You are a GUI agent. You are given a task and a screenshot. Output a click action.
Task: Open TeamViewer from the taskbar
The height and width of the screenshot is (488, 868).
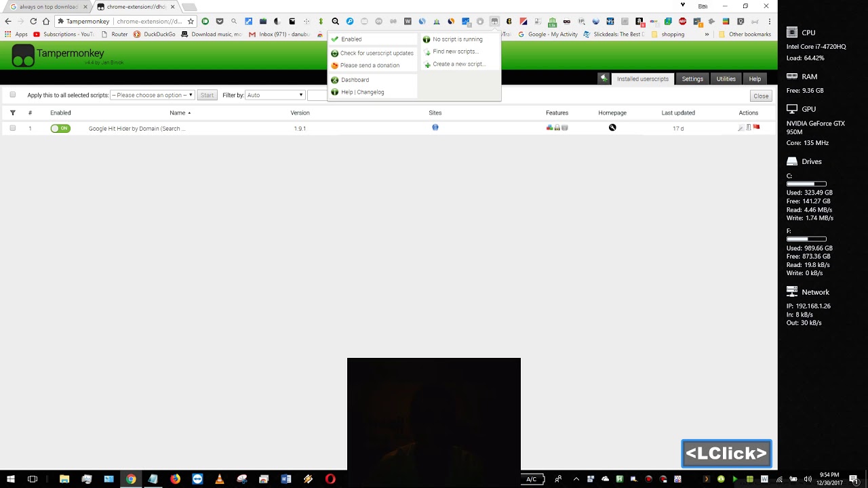pos(197,479)
